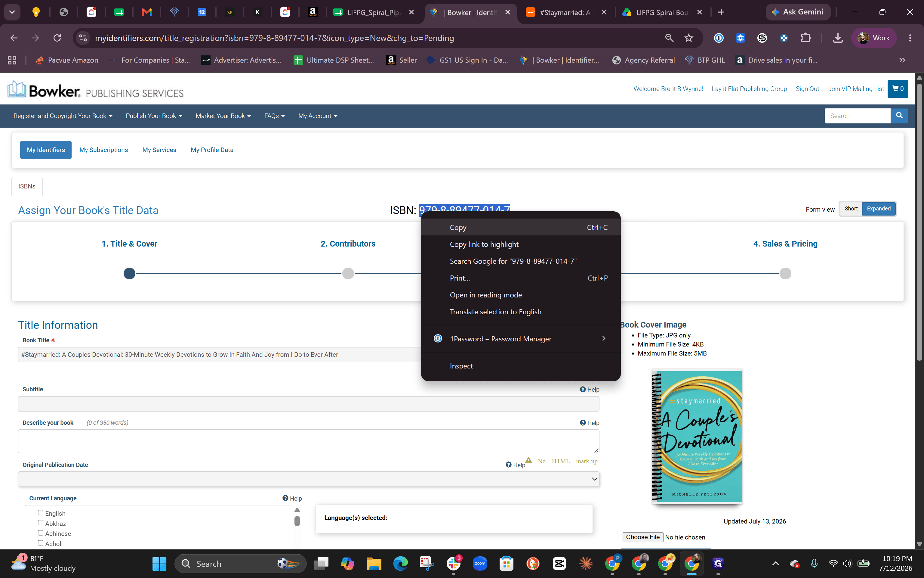Click the Subtitle input field

coord(309,404)
